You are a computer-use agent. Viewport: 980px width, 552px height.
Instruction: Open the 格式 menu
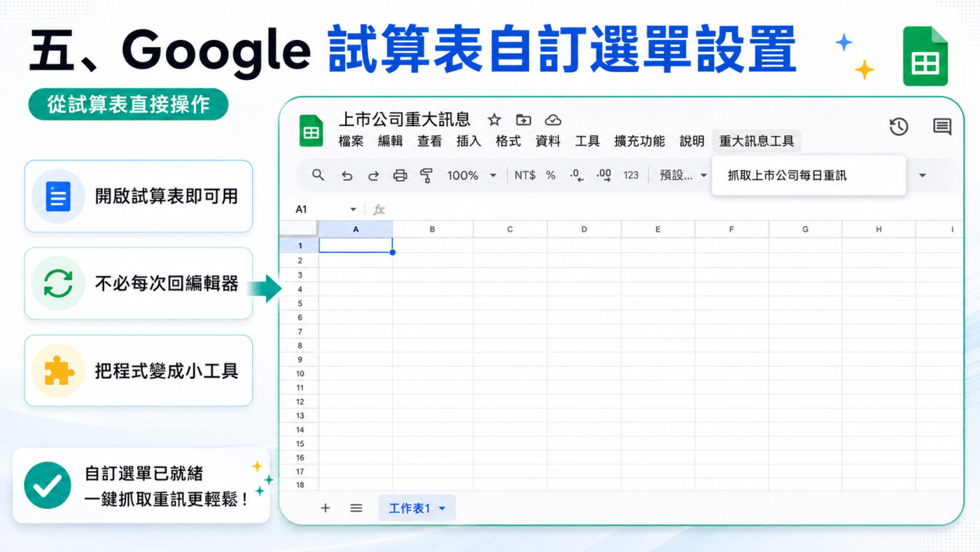[x=508, y=142]
